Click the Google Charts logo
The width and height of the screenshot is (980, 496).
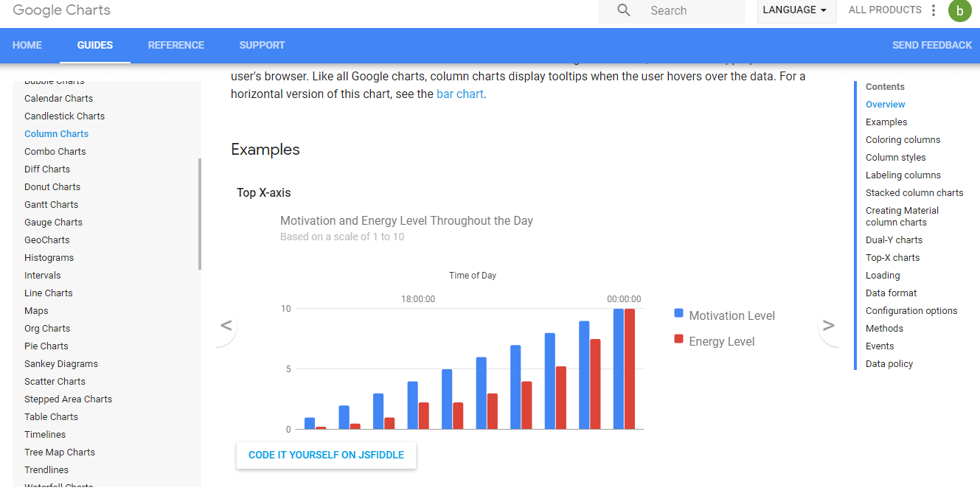point(62,10)
